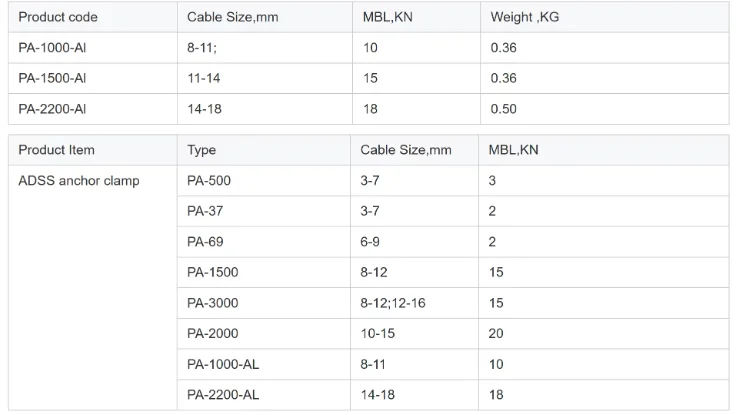Viewport: 736px width, 415px height.
Task: Select the PA-1000-Al product code cell
Action: pyautogui.click(x=52, y=48)
